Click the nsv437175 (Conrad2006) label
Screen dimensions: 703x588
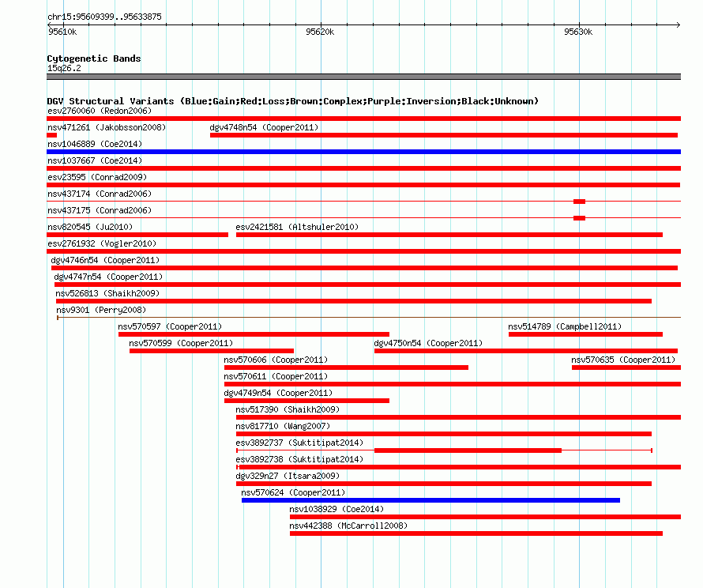point(100,210)
